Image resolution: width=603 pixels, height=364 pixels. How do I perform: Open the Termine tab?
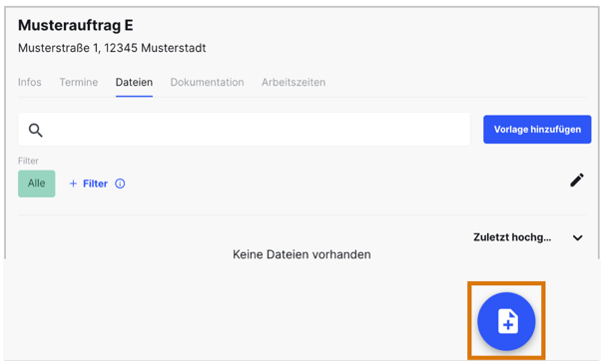pos(79,82)
